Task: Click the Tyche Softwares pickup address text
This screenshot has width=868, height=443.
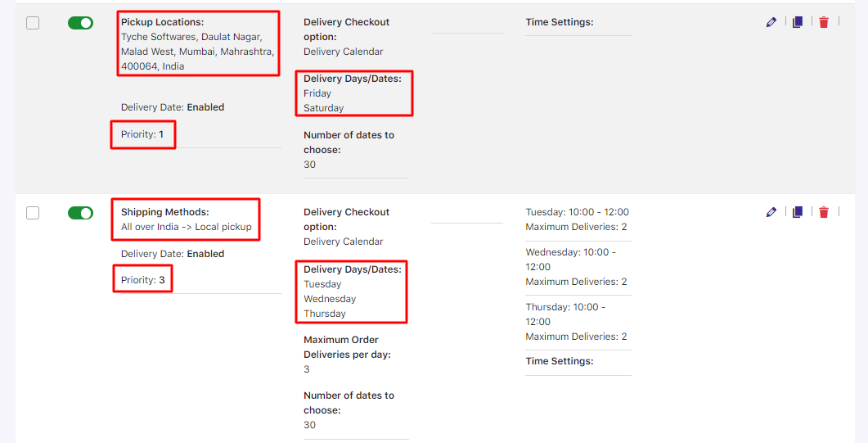Action: pyautogui.click(x=197, y=52)
